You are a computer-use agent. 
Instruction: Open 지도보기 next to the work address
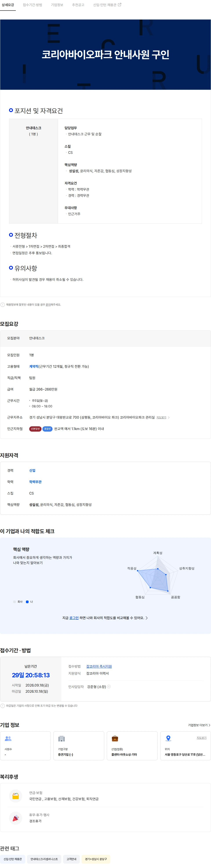[x=161, y=418]
